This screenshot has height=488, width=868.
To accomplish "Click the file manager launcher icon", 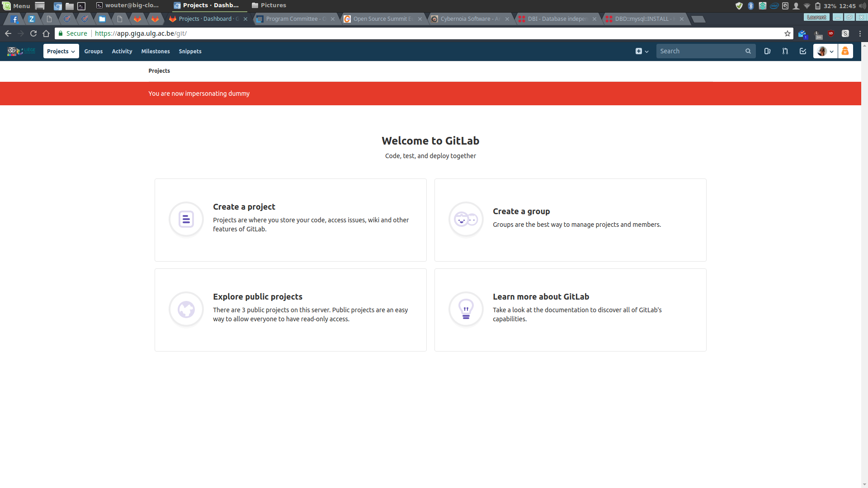I will click(70, 6).
